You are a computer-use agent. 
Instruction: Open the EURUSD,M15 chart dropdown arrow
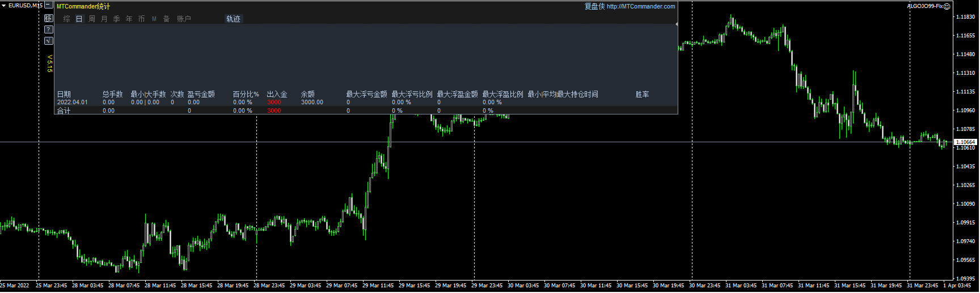[x=3, y=6]
